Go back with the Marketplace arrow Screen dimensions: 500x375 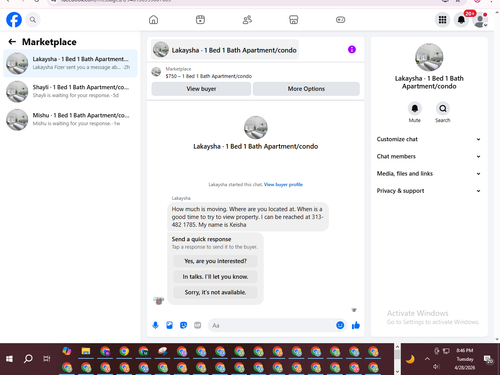12,42
